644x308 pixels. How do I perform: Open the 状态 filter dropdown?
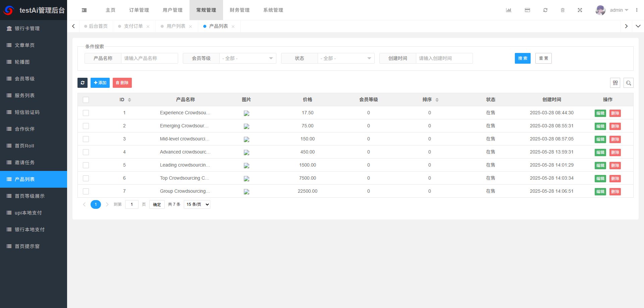coord(345,58)
